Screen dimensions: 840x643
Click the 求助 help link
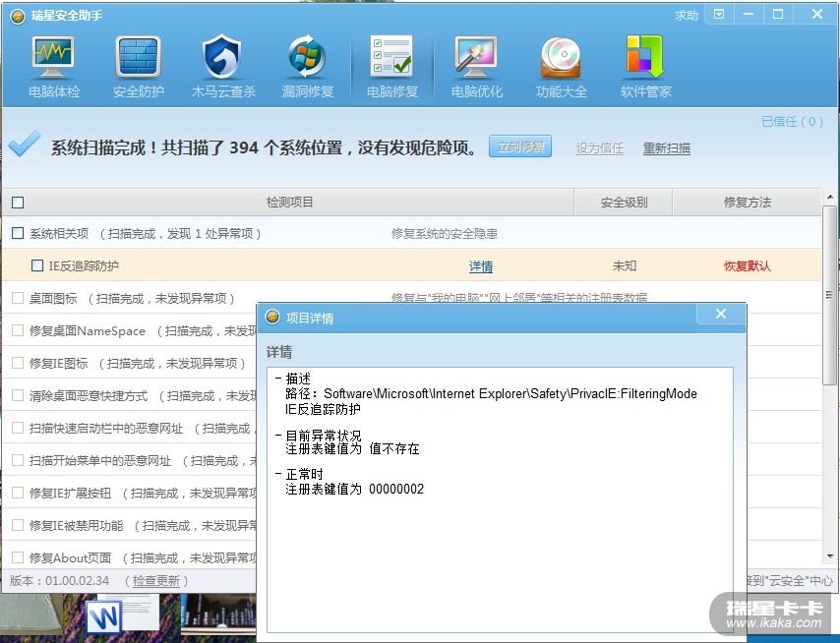click(687, 16)
